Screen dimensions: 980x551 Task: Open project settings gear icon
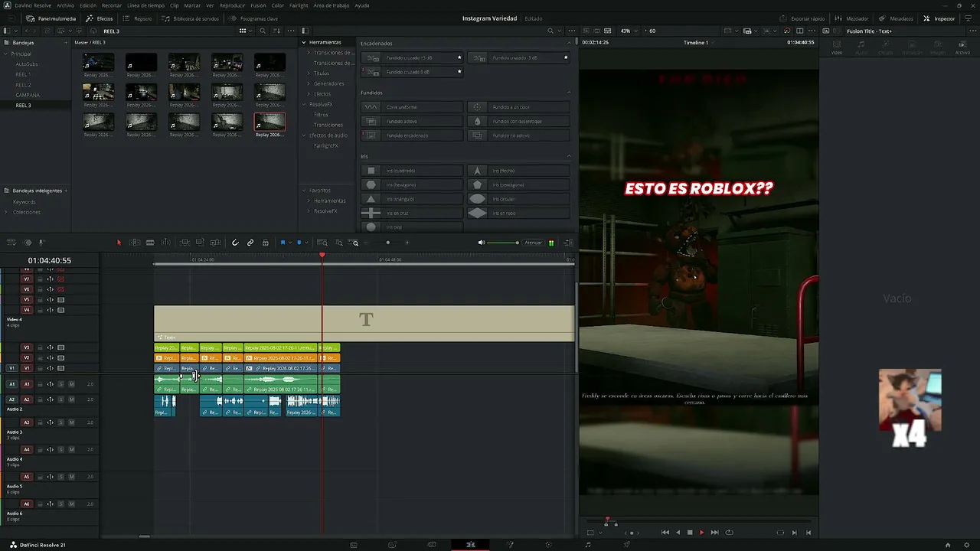click(967, 545)
